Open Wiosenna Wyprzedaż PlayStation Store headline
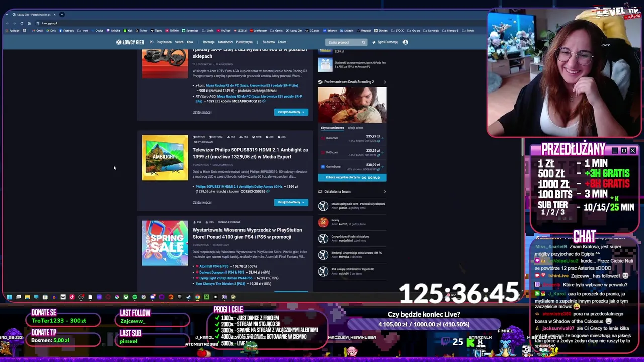Image resolution: width=644 pixels, height=362 pixels. click(x=247, y=233)
